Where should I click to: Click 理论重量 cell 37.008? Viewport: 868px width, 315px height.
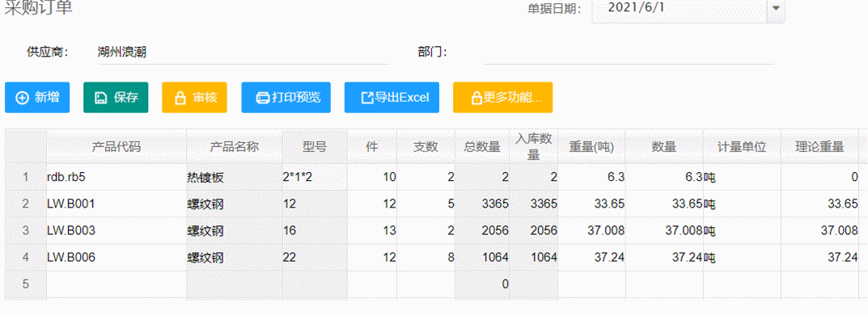pyautogui.click(x=819, y=230)
